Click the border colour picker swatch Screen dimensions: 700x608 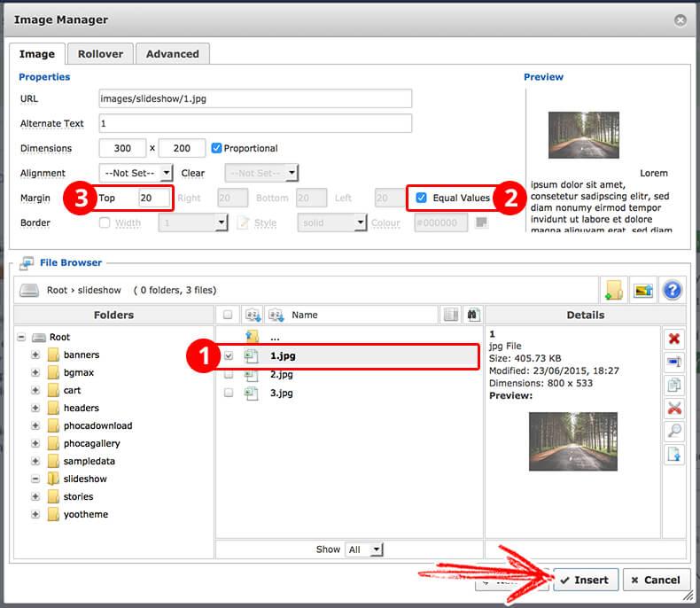(x=481, y=222)
